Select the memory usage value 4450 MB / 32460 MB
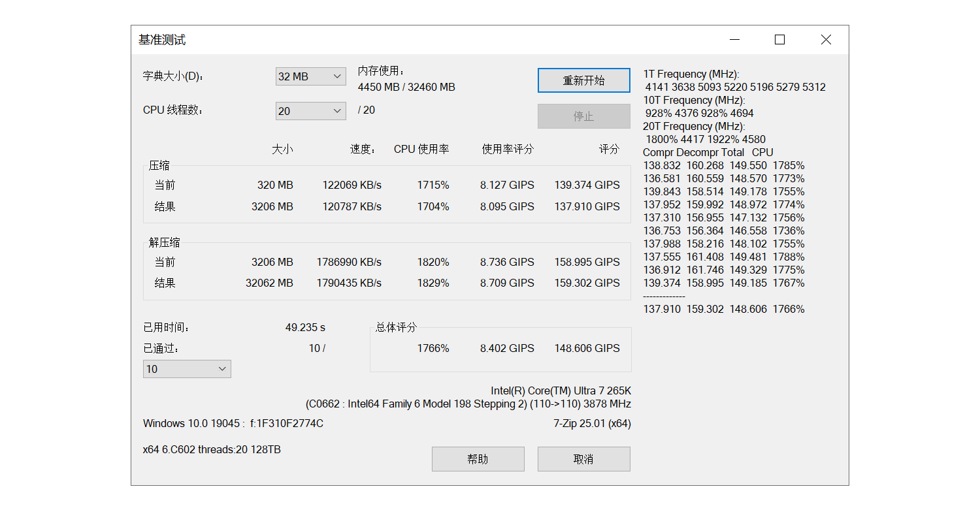Image resolution: width=980 pixels, height=510 pixels. [406, 87]
